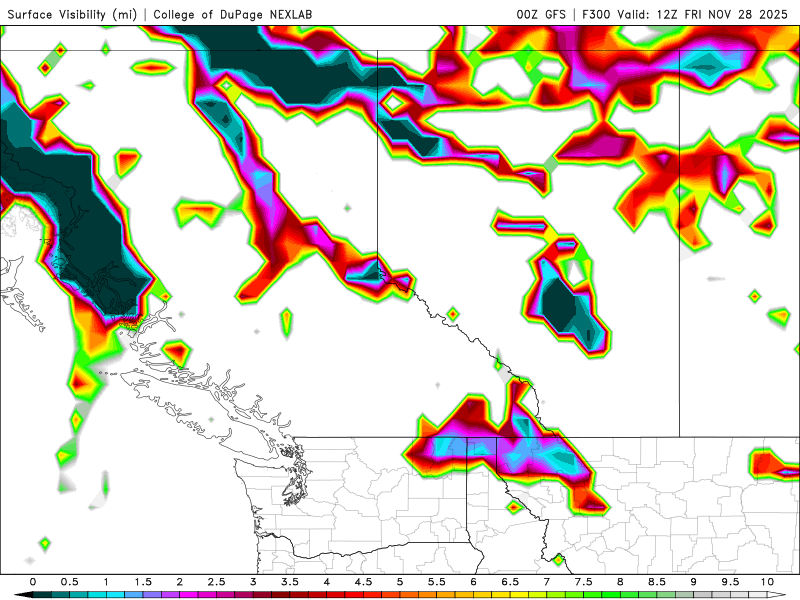Click the "Valid: 12Z FRI NOV 28 2025" text

point(703,15)
